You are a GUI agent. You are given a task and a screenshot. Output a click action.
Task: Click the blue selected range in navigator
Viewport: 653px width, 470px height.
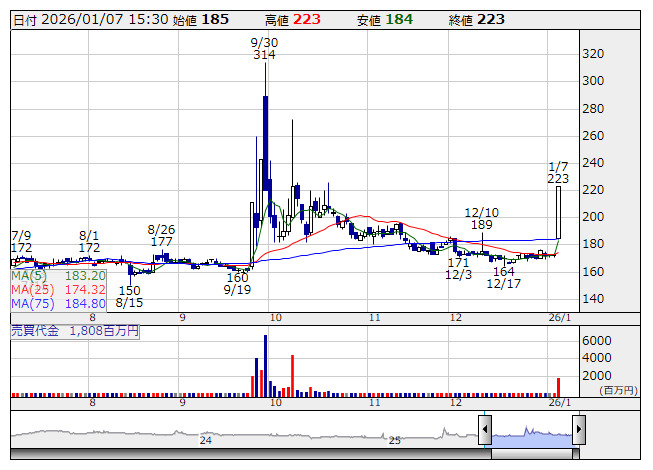coord(531,433)
